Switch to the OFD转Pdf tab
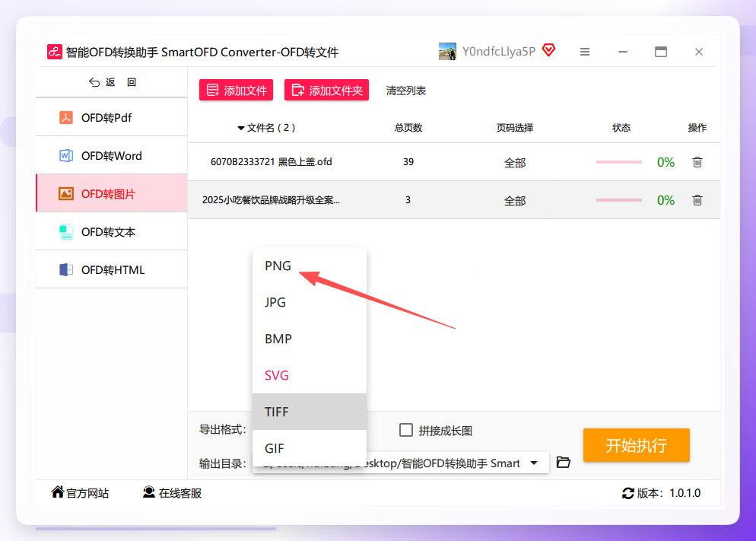Image resolution: width=756 pixels, height=541 pixels. 112,118
